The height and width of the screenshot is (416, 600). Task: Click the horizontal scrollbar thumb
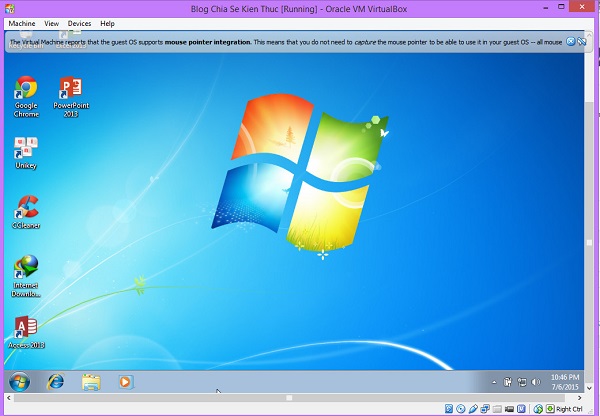(289, 398)
